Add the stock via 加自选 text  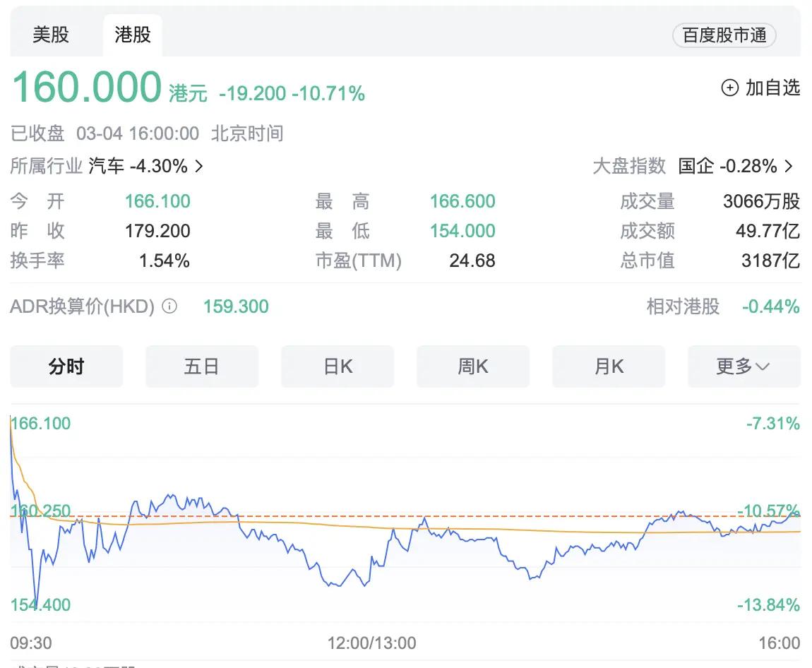coord(772,88)
